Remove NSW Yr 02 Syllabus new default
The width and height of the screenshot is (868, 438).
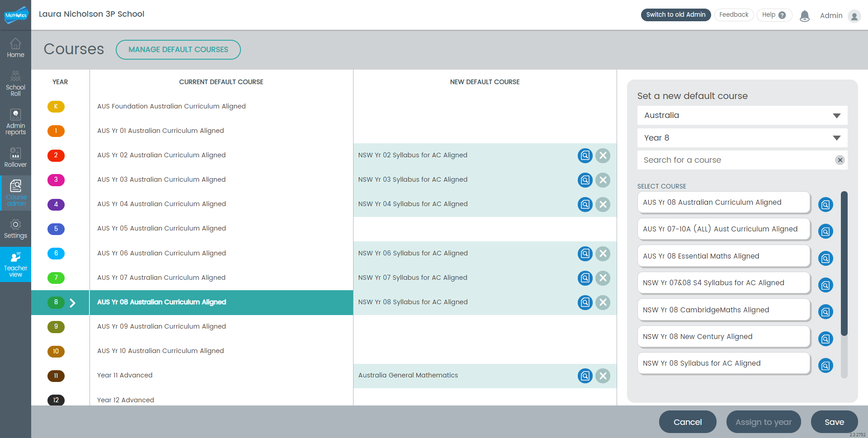point(603,155)
